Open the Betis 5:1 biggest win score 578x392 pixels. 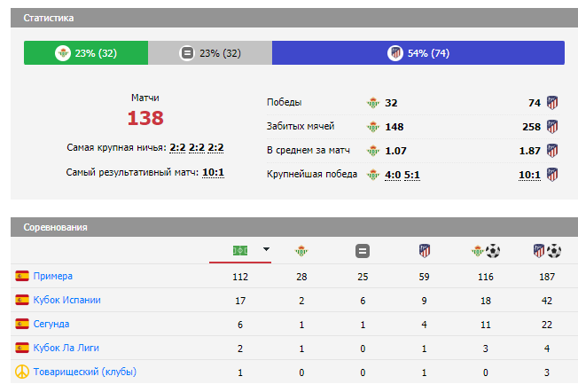coord(412,175)
